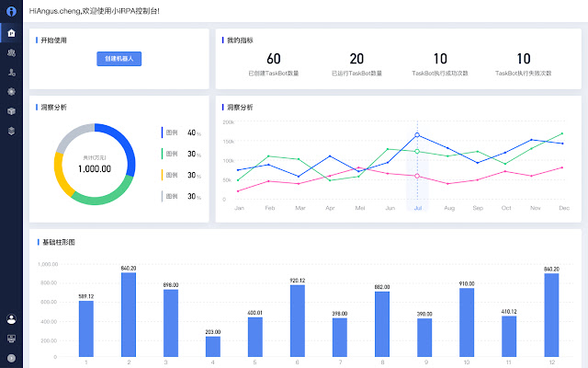588x368 pixels.
Task: Click the blue circular logo atop the sidebar
Action: pos(11,11)
